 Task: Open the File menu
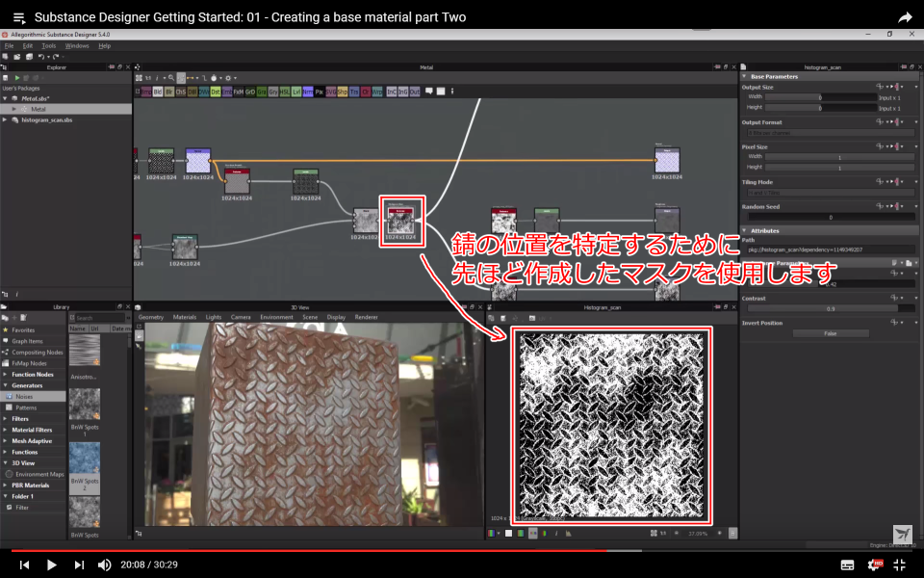9,46
